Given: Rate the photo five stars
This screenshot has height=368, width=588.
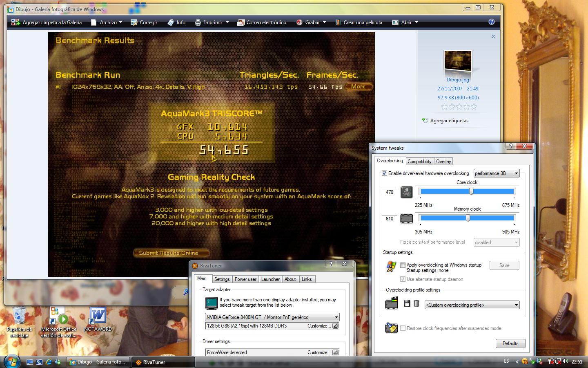Looking at the screenshot, I should [474, 107].
